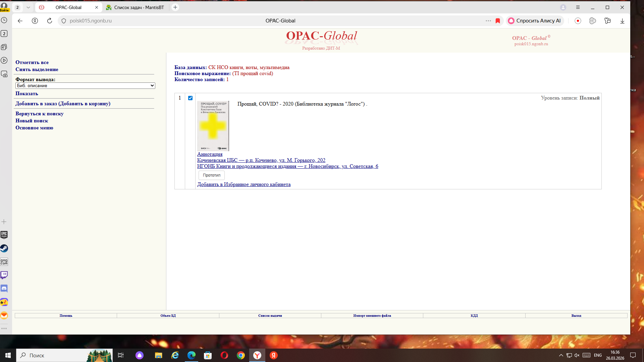
Task: Expand the tab list chevron in title bar
Action: (x=28, y=7)
